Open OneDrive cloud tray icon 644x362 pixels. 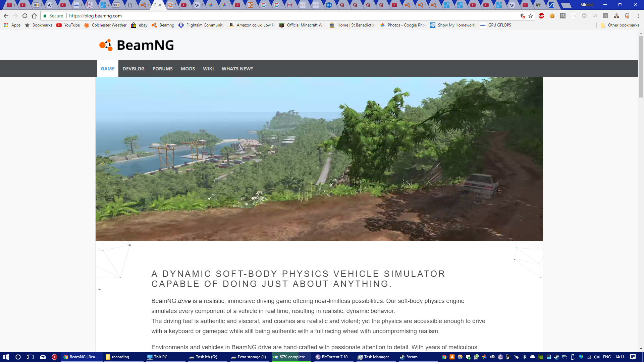[x=533, y=357]
